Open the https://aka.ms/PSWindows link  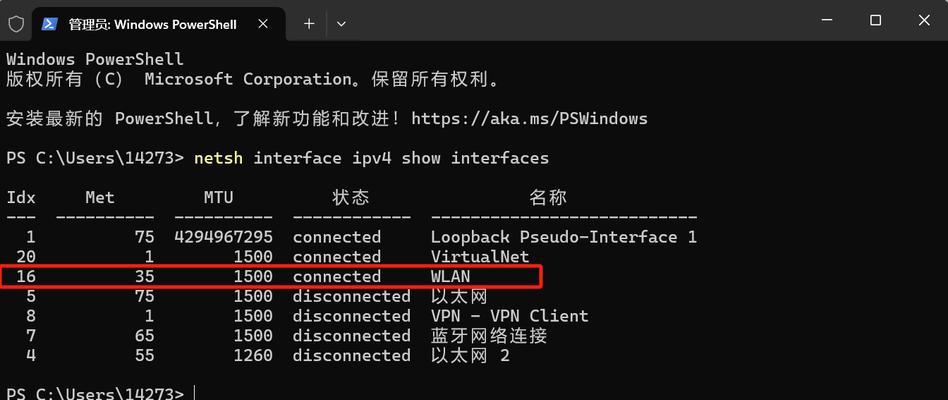tap(529, 118)
